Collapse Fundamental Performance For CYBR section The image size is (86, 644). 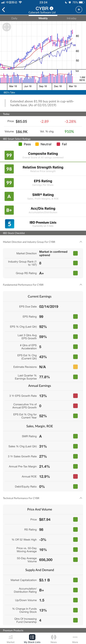pyautogui.click(x=81, y=285)
